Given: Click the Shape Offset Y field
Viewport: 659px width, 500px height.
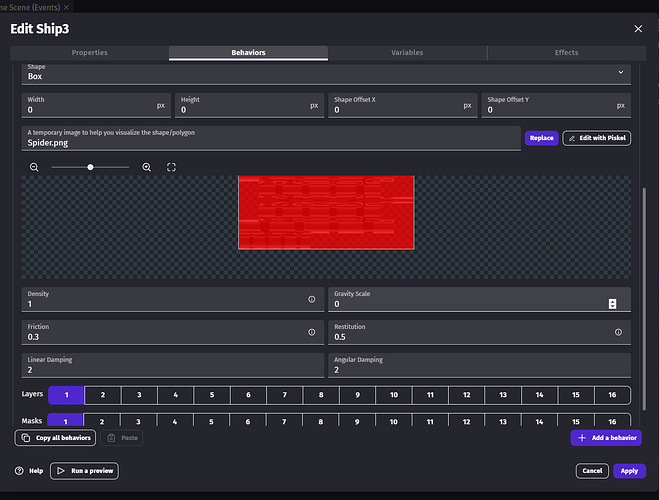Looking at the screenshot, I should click(x=556, y=105).
